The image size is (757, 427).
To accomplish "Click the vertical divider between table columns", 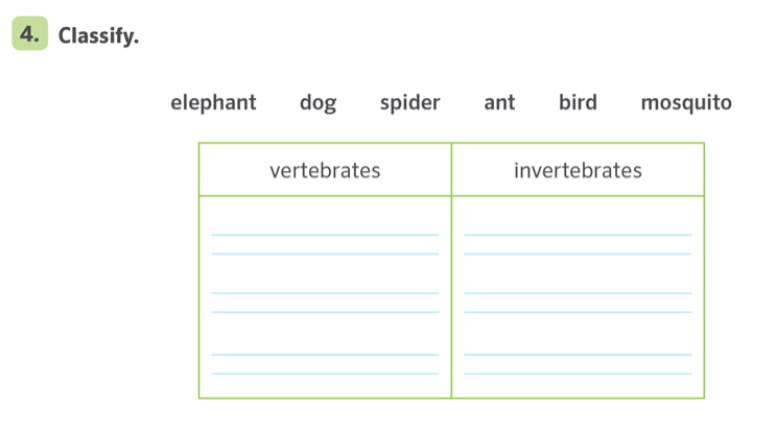I will click(x=451, y=270).
